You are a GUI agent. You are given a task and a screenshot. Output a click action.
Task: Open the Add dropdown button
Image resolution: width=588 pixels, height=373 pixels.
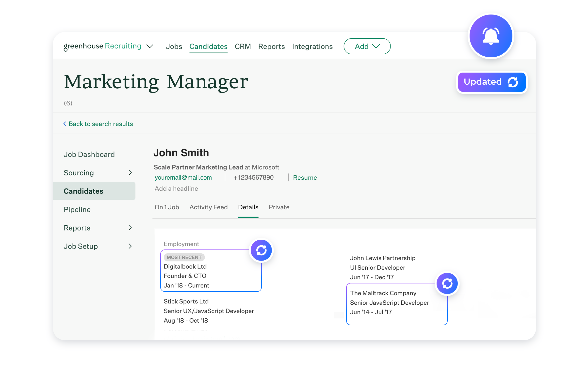point(367,46)
